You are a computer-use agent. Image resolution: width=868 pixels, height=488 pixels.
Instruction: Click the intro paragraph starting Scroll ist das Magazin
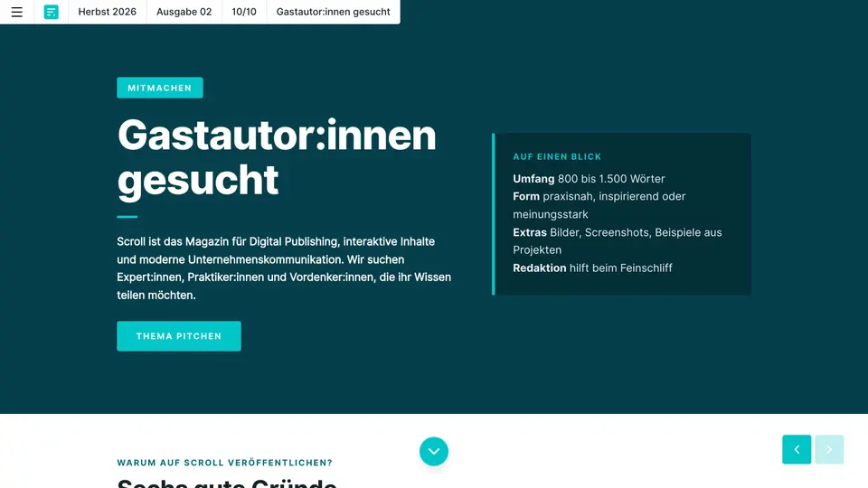coord(284,268)
